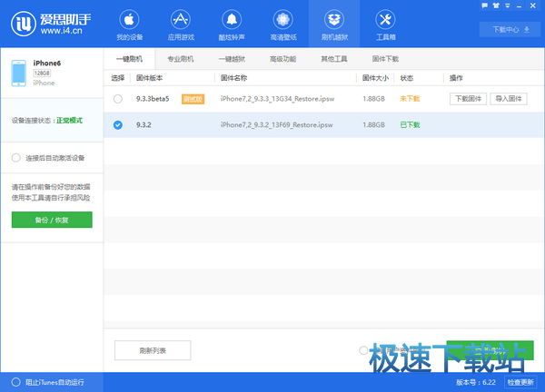The width and height of the screenshot is (545, 392).
Task: Click 已下载 status text
Action: 410,125
